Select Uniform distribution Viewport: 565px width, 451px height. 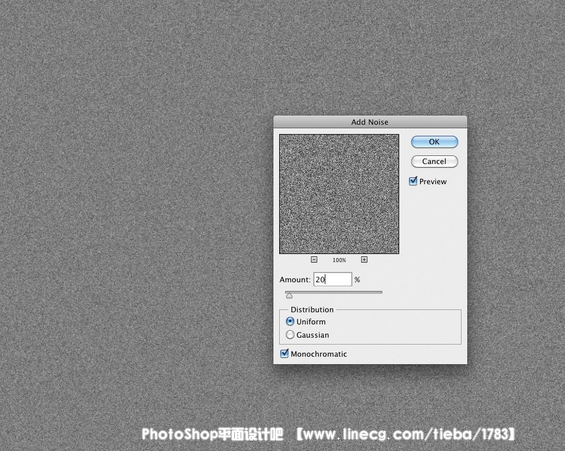tap(290, 321)
